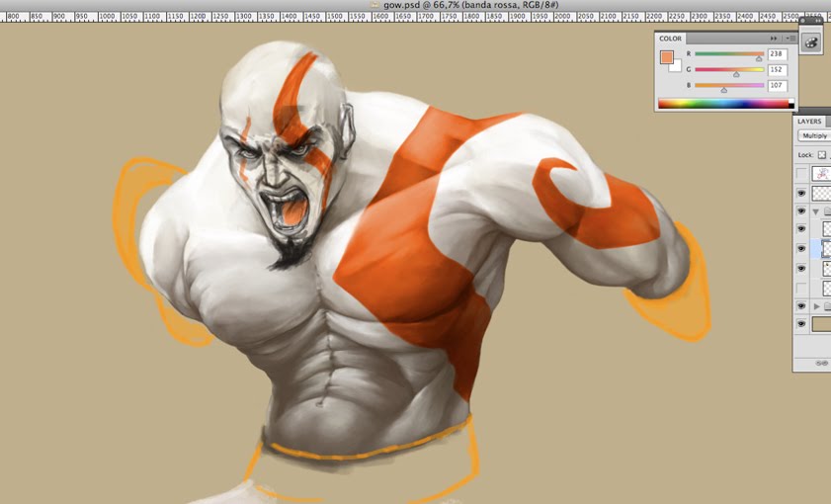Click the R value field showing 238

pos(778,54)
